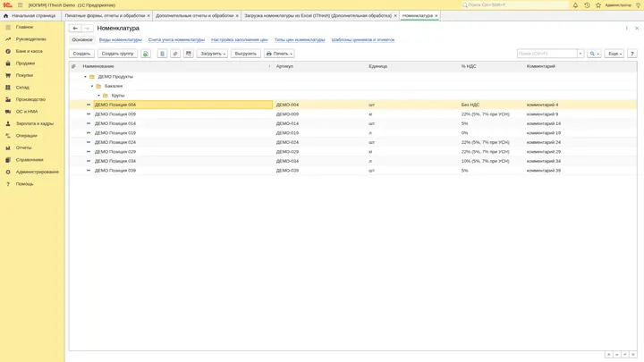Image resolution: width=644 pixels, height=362 pixels.
Task: Click the paperclip attached files icon
Action: pyautogui.click(x=175, y=54)
